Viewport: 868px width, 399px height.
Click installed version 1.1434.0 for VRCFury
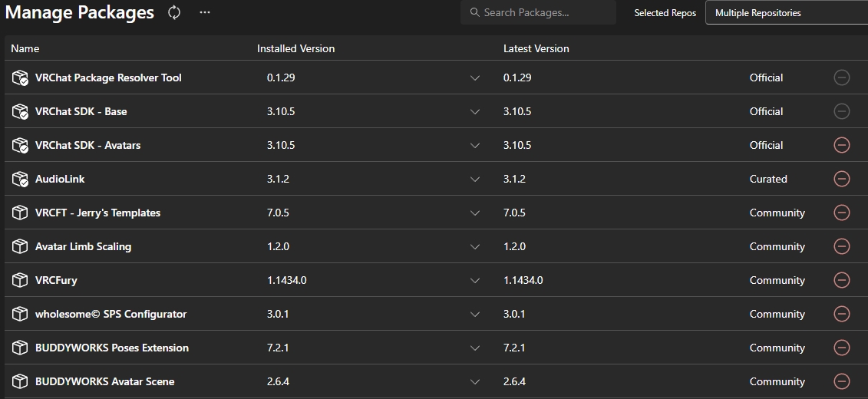click(287, 281)
